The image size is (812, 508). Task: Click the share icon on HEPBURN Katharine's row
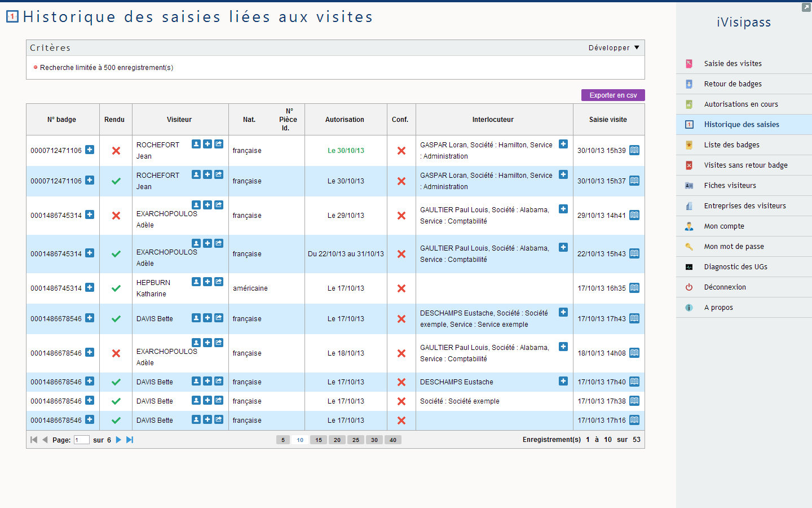[x=218, y=281]
